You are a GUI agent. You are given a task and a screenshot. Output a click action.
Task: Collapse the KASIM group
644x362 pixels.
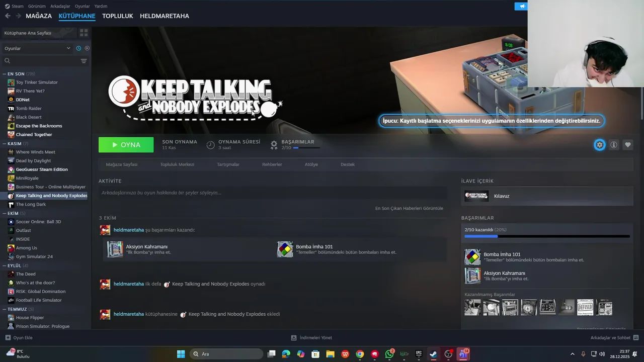click(x=15, y=143)
